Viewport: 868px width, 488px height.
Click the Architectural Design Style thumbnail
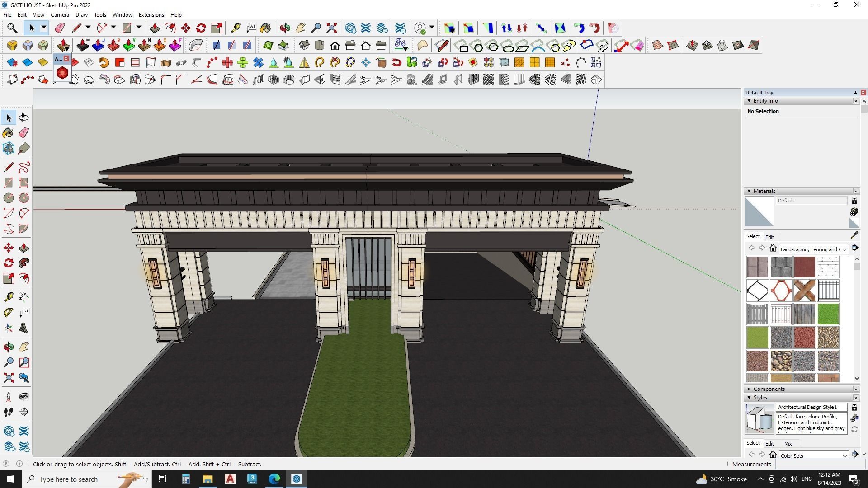[759, 419]
